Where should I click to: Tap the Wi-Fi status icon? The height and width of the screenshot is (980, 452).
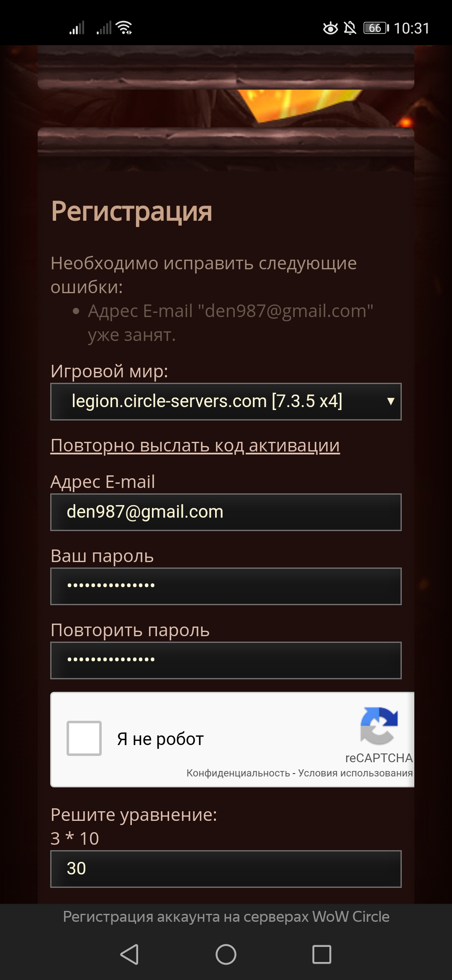[124, 28]
